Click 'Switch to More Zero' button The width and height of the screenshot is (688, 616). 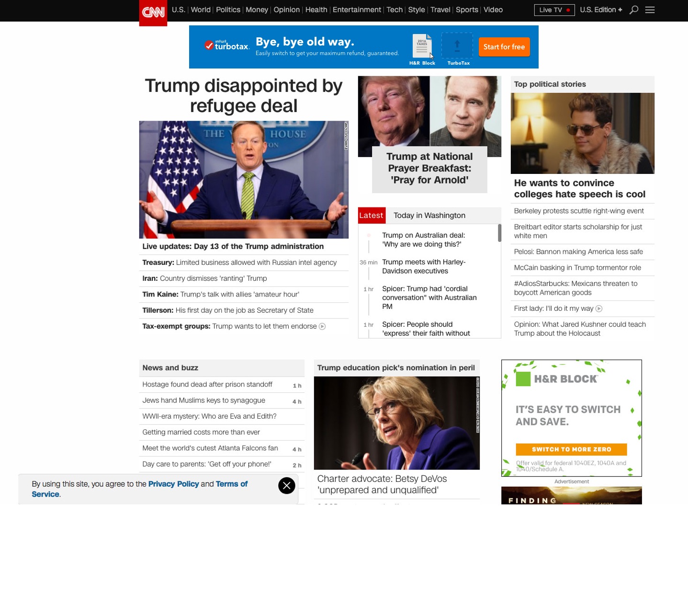(571, 449)
